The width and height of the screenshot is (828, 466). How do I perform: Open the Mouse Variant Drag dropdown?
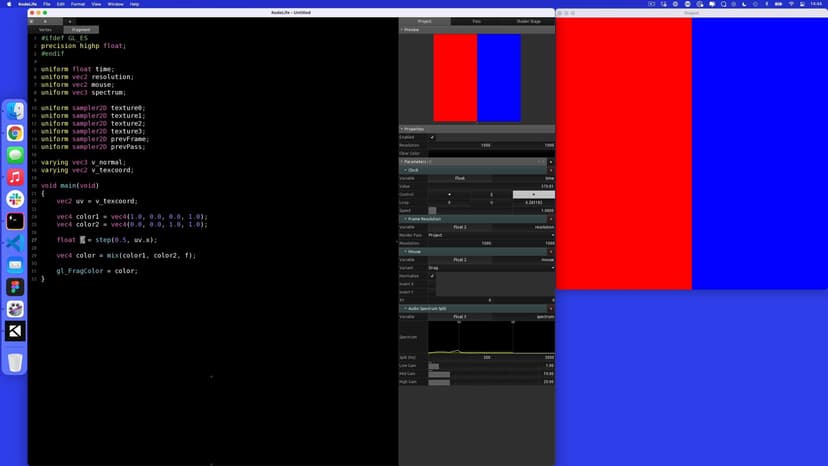coord(490,267)
